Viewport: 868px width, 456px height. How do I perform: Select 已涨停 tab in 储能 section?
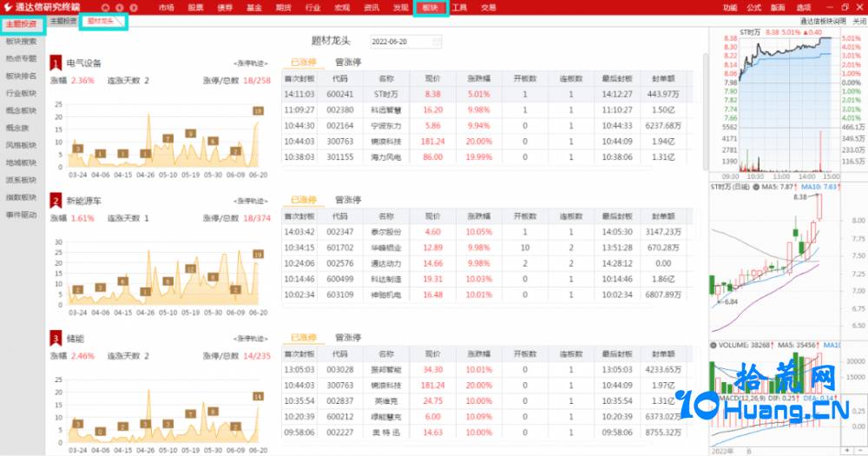coord(303,337)
